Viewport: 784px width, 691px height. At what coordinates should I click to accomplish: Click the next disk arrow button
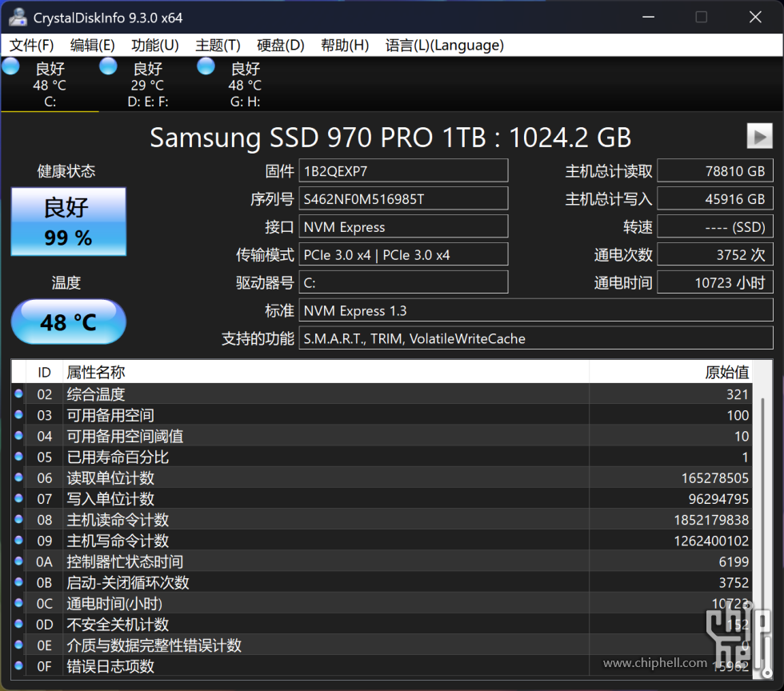pos(759,136)
